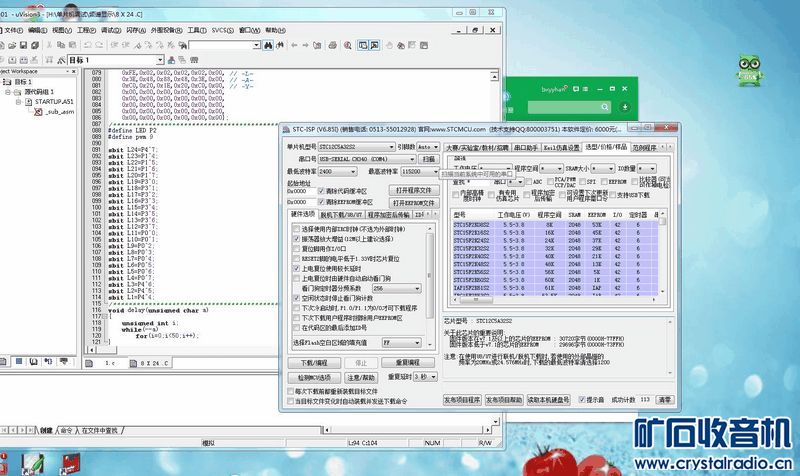Enable 选择使用内部IRC时钟 option

point(296,230)
